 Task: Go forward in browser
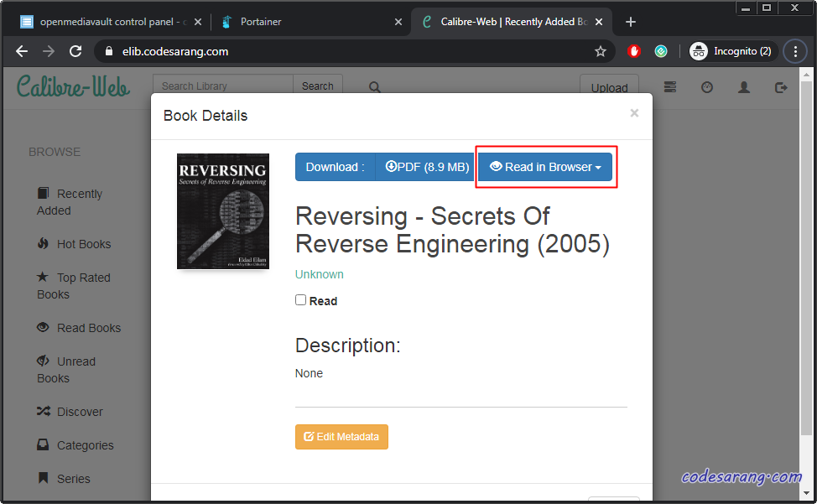click(x=49, y=51)
